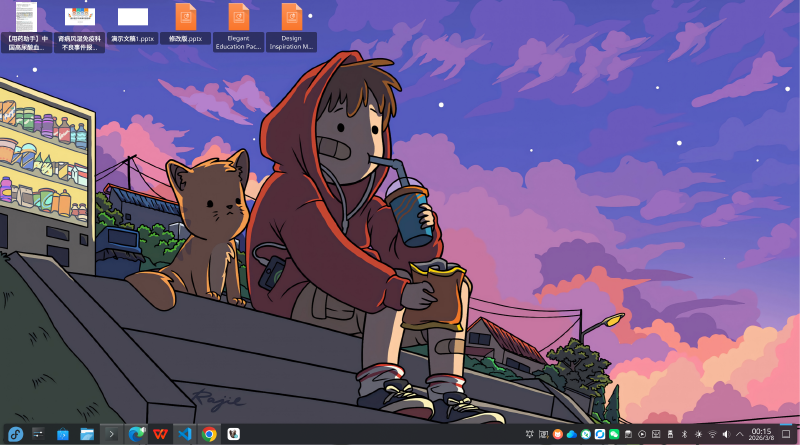Launch the Discover software store from taskbar

63,434
